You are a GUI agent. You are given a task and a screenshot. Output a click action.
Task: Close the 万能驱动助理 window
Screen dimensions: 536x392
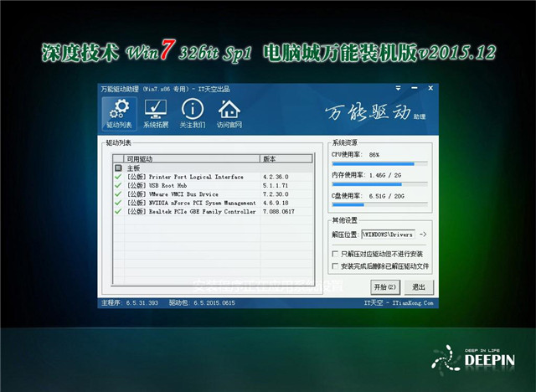(430, 88)
